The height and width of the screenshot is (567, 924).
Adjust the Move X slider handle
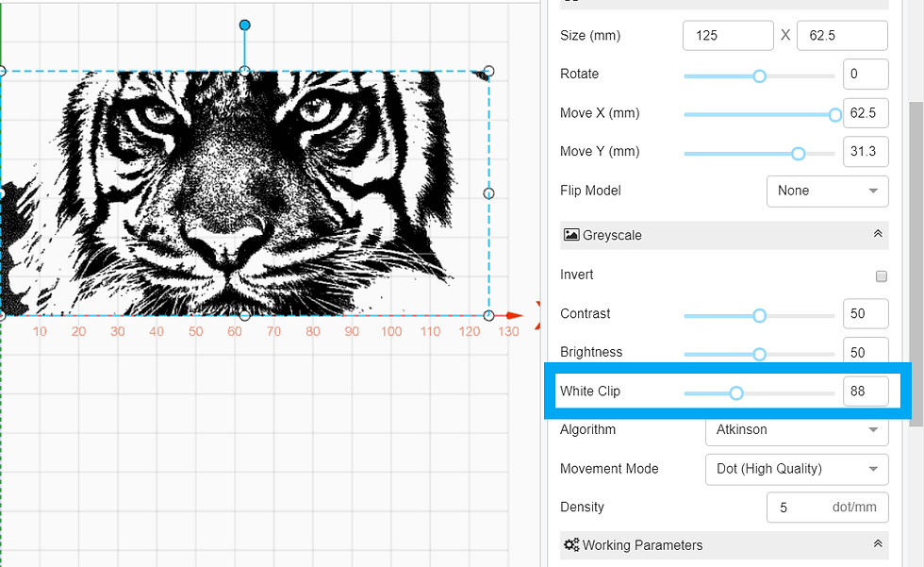(835, 115)
